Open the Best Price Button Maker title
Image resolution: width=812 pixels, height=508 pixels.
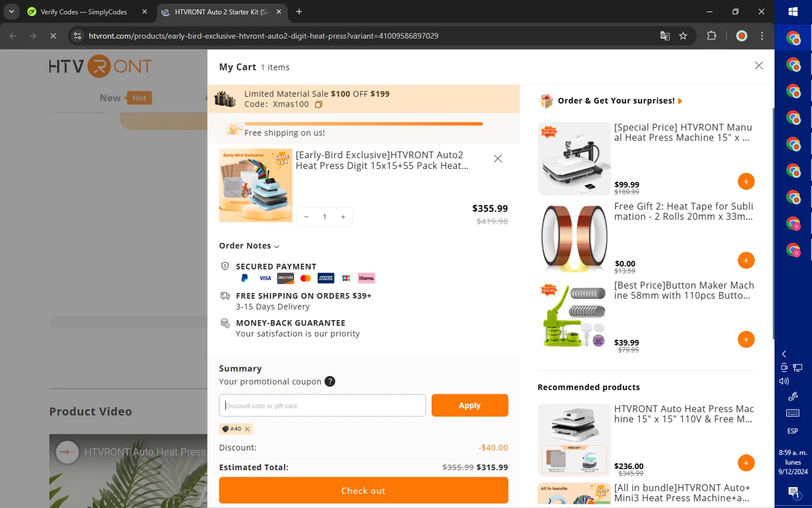(684, 290)
